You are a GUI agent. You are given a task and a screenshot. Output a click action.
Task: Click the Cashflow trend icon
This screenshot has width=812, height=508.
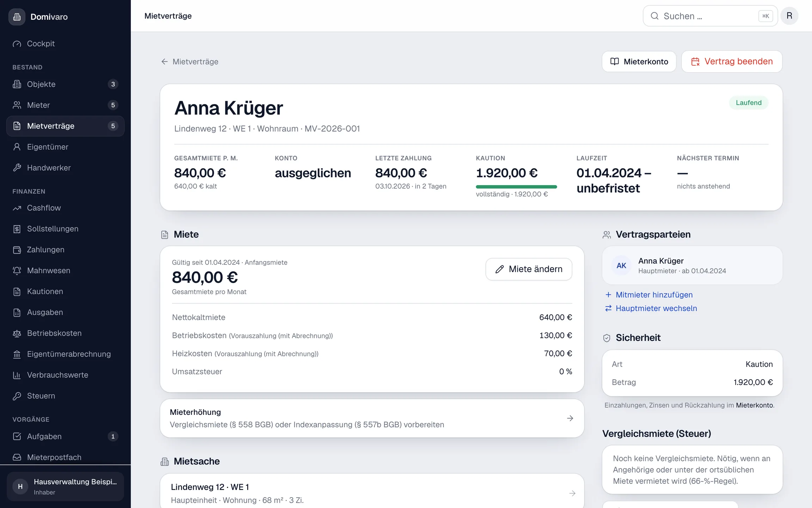point(17,208)
